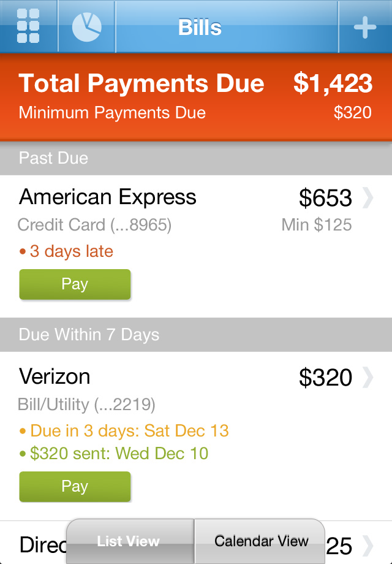
Task: Open the pie chart reports icon
Action: (86, 26)
